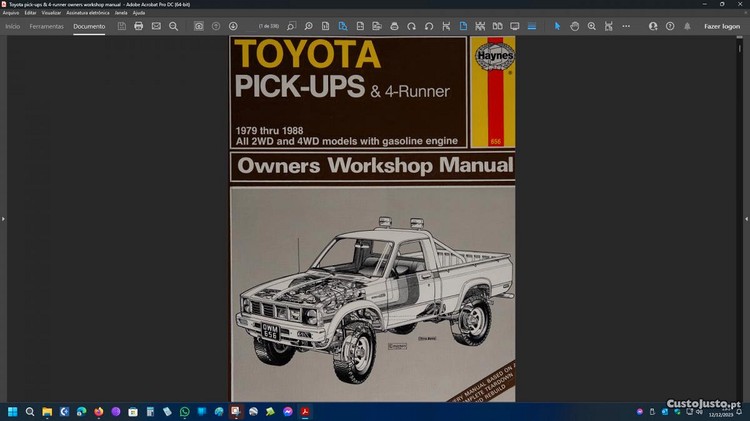This screenshot has height=421, width=750.
Task: Click the Fazer logon button
Action: click(722, 26)
